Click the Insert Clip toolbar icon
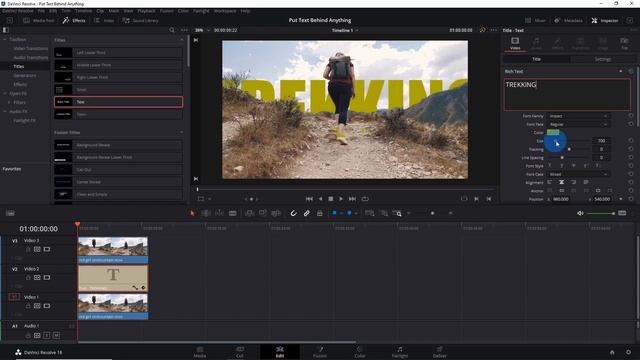 tap(249, 213)
